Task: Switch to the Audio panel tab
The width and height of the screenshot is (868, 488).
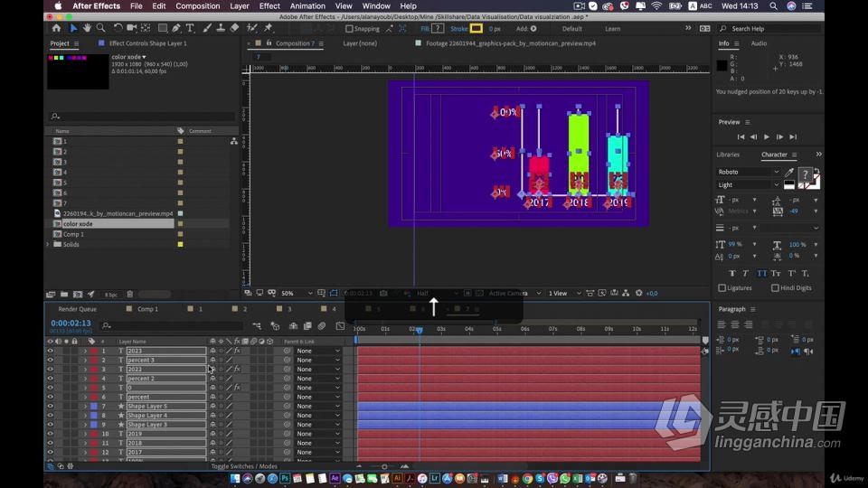Action: coord(759,43)
